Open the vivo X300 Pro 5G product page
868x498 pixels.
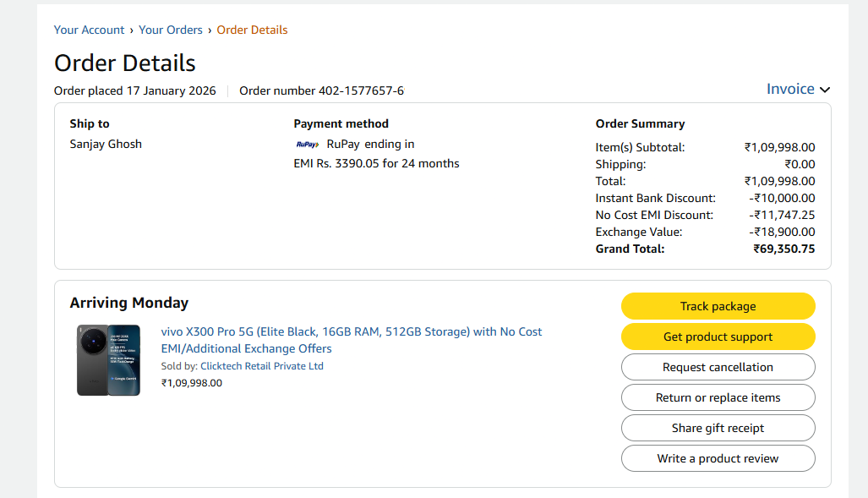point(351,331)
